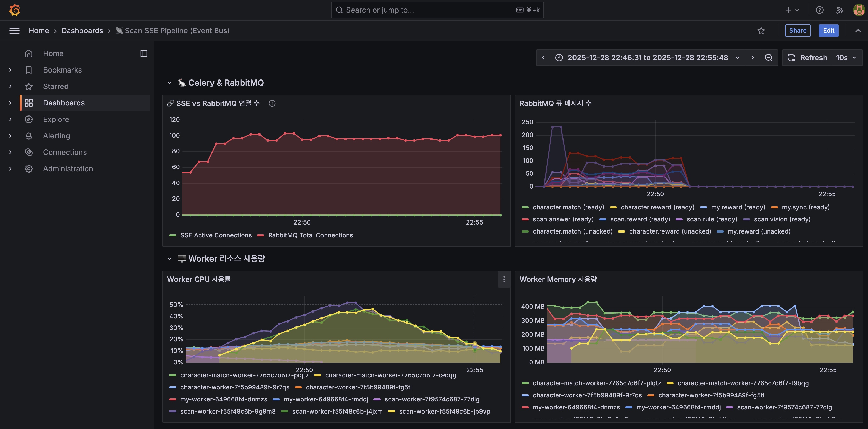
Task: Open Explore in the sidebar
Action: click(x=56, y=119)
